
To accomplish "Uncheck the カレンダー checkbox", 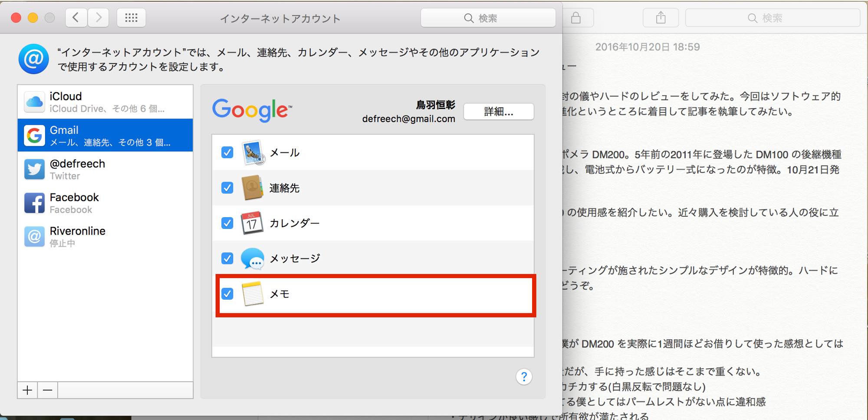I will [x=227, y=223].
